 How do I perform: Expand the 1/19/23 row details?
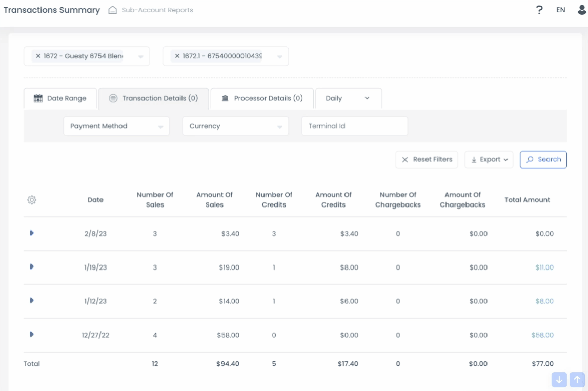(32, 266)
